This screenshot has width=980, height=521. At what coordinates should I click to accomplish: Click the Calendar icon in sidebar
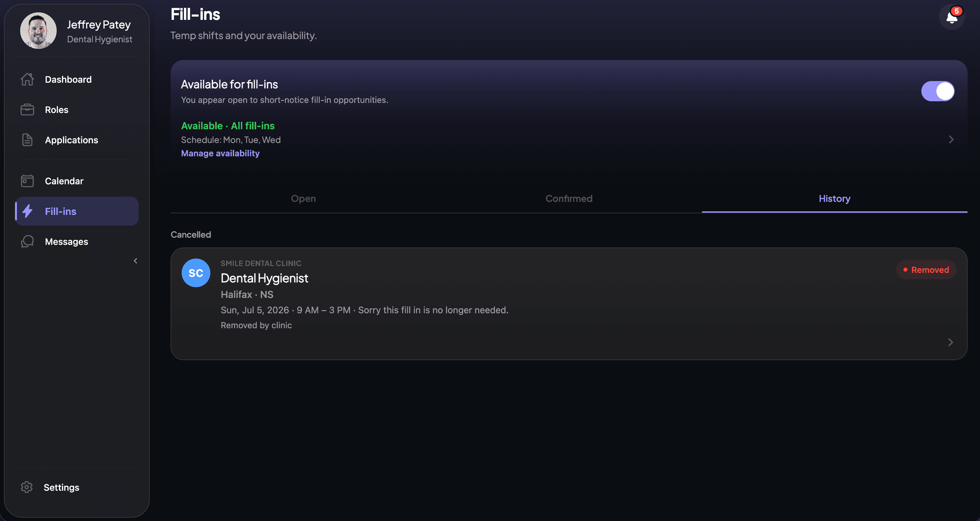pyautogui.click(x=27, y=181)
